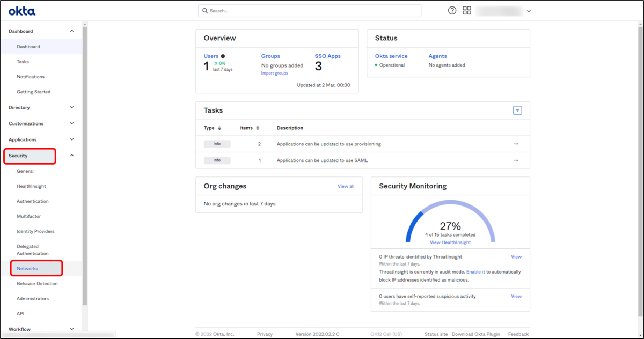Open Delegated Authentication in sidebar
This screenshot has width=644, height=339.
(x=33, y=250)
